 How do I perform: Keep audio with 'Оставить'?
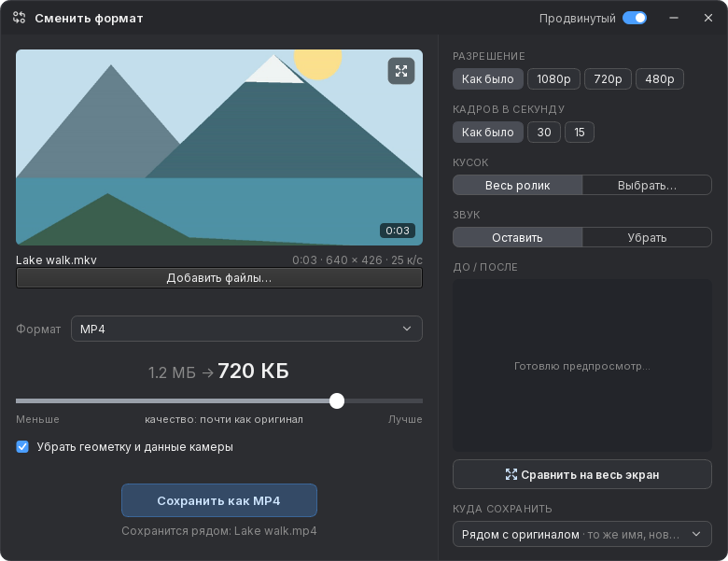click(x=518, y=237)
